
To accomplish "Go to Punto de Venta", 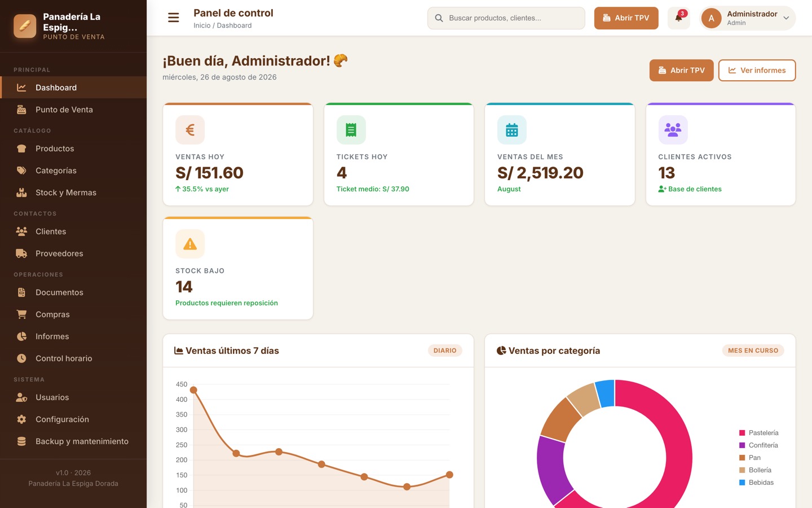I will 73,110.
